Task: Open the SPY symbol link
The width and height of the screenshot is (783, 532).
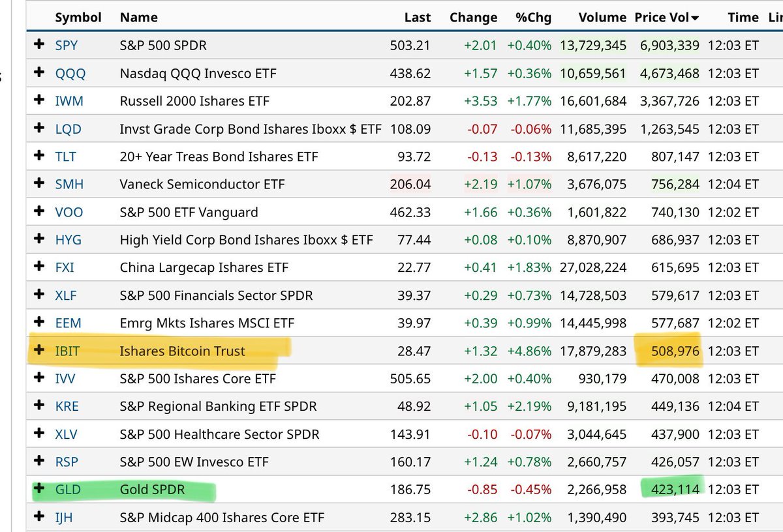Action: coord(67,46)
